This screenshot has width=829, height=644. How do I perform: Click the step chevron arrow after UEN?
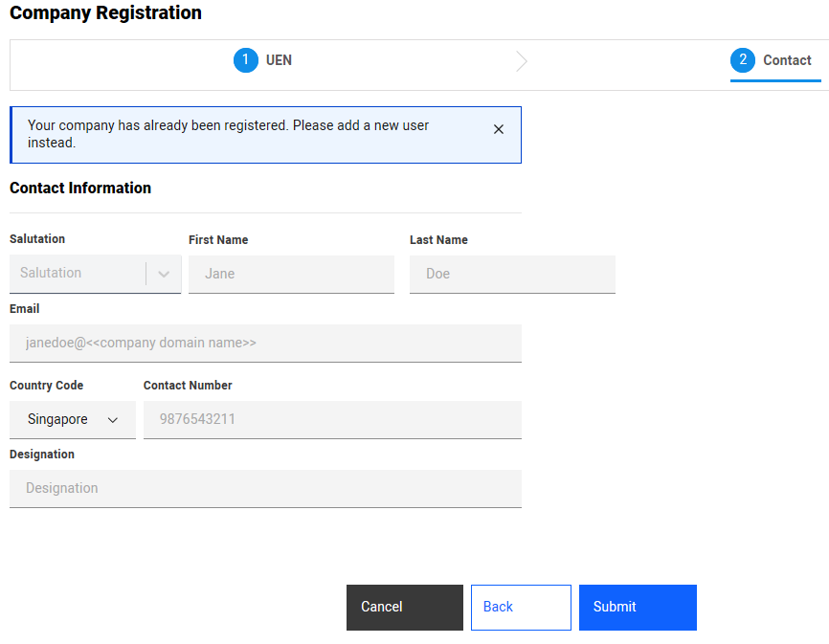tap(522, 61)
